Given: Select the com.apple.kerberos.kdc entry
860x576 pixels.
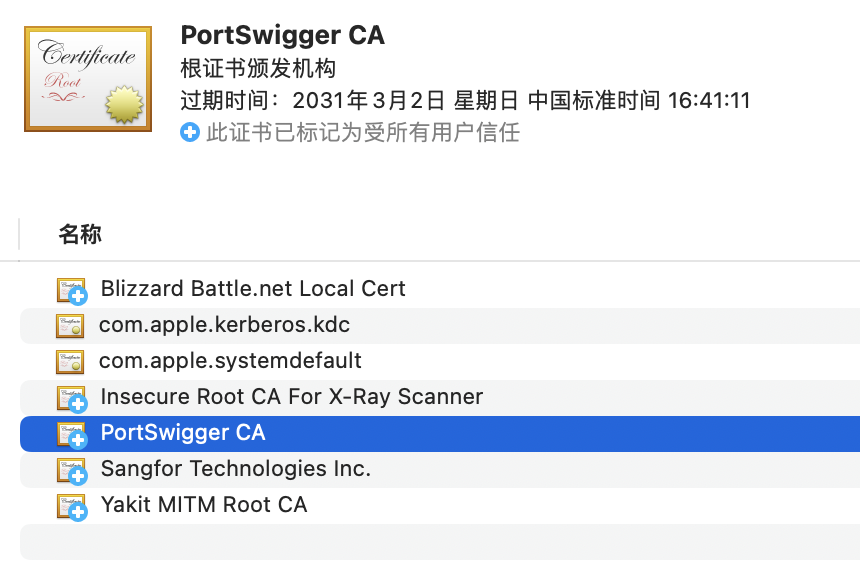Looking at the screenshot, I should click(224, 325).
